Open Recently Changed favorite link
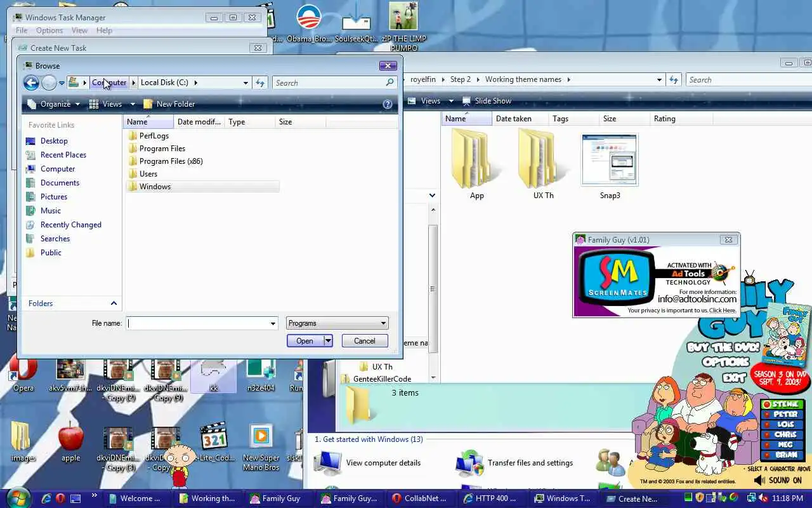The height and width of the screenshot is (508, 812). tap(70, 225)
